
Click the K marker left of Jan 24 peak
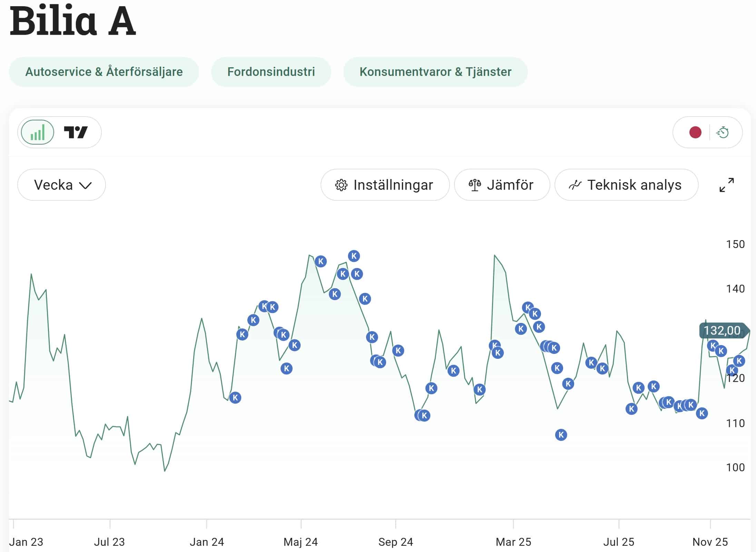[x=235, y=397]
